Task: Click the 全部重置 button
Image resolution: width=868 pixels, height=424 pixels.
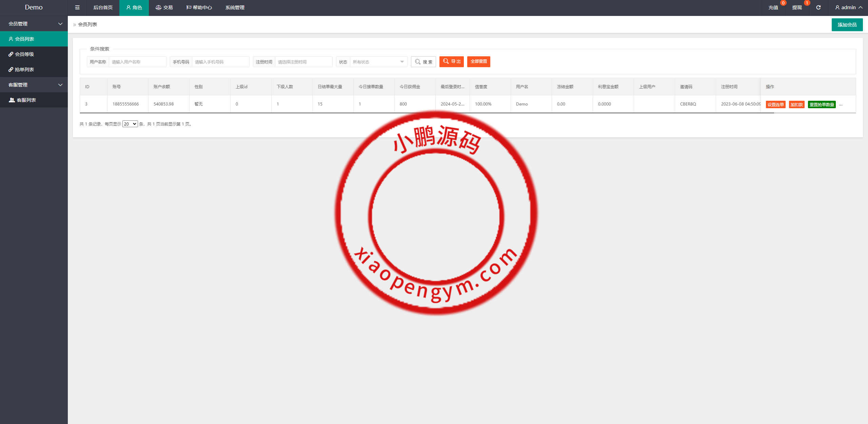Action: 478,62
